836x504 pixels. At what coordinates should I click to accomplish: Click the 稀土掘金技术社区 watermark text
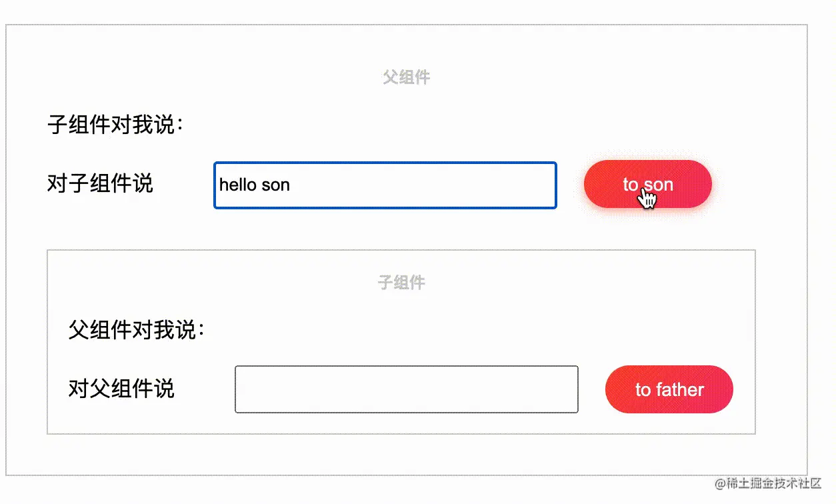pyautogui.click(x=775, y=483)
